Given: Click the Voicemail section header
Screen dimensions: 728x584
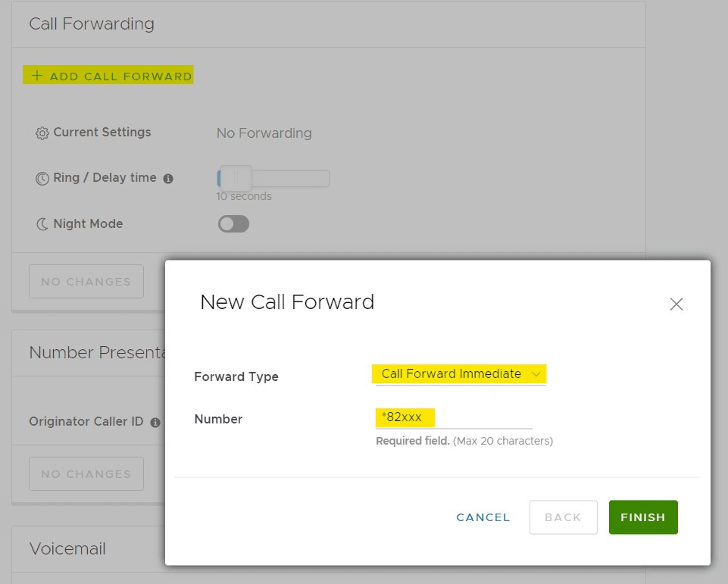Looking at the screenshot, I should click(x=67, y=548).
